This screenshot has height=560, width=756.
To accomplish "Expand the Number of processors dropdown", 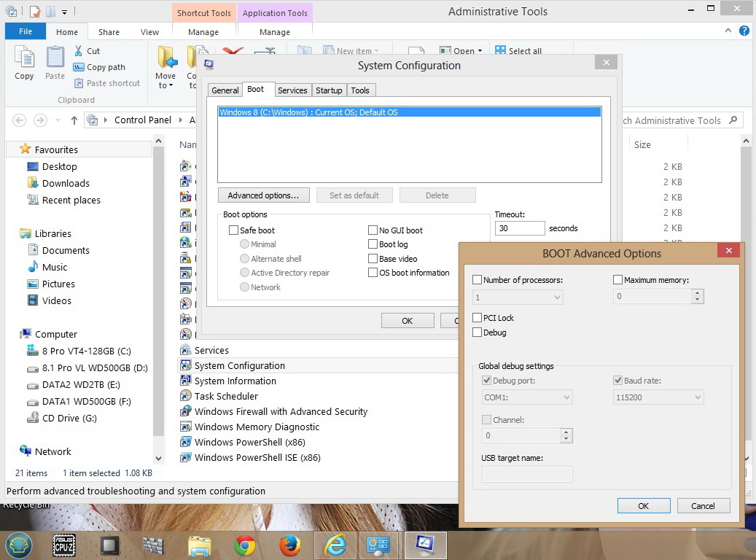I will (518, 297).
